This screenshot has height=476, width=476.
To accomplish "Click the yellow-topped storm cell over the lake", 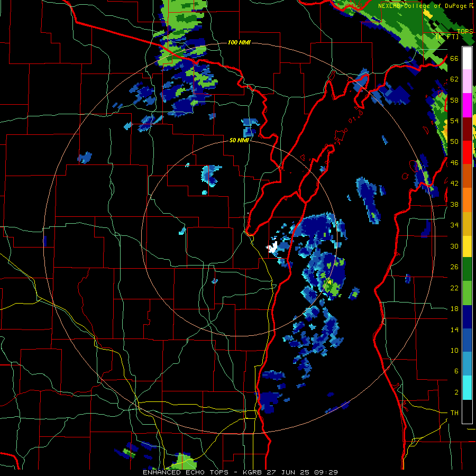I will (329, 282).
